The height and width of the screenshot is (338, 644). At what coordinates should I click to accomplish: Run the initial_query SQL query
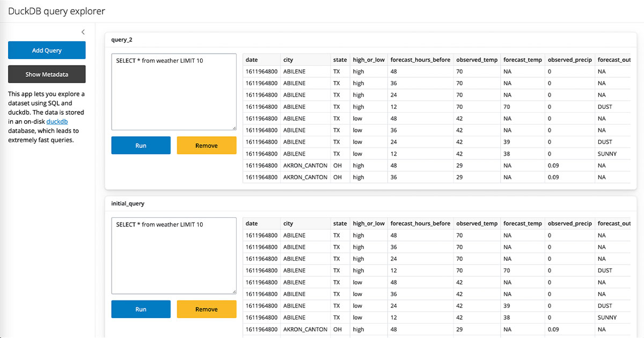[141, 309]
